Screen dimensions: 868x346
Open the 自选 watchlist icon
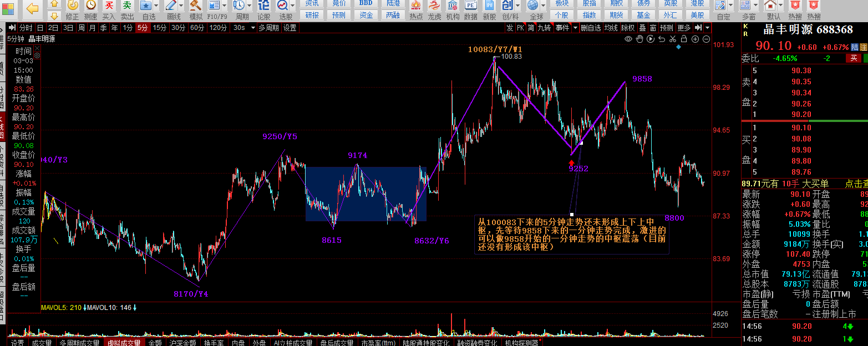(x=146, y=6)
